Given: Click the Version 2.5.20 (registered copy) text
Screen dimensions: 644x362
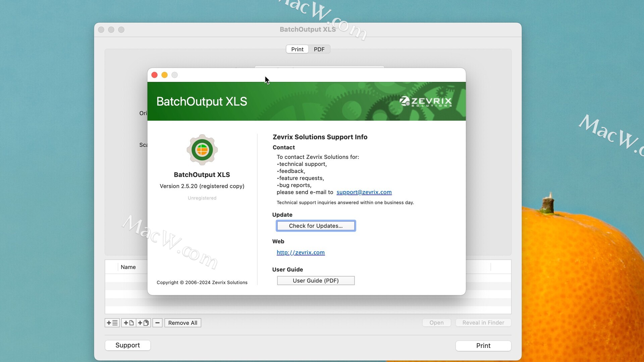Looking at the screenshot, I should pyautogui.click(x=202, y=186).
